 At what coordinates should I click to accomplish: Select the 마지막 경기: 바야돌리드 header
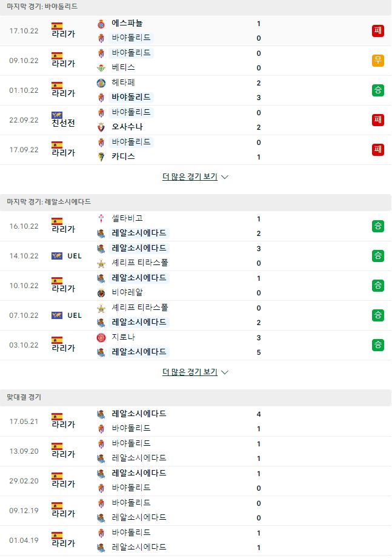click(x=42, y=7)
